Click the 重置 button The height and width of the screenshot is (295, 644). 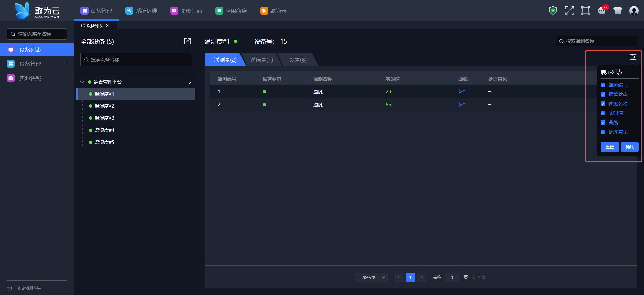[x=609, y=147]
